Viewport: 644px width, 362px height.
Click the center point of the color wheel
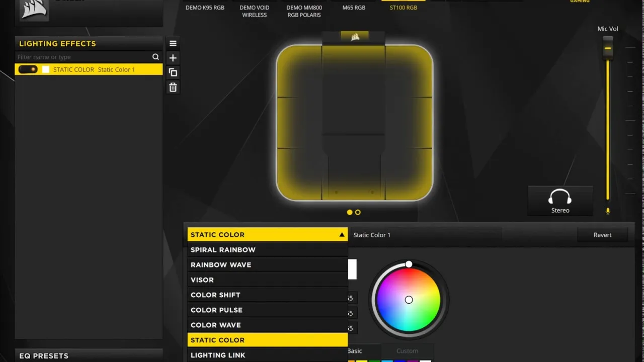(x=409, y=300)
